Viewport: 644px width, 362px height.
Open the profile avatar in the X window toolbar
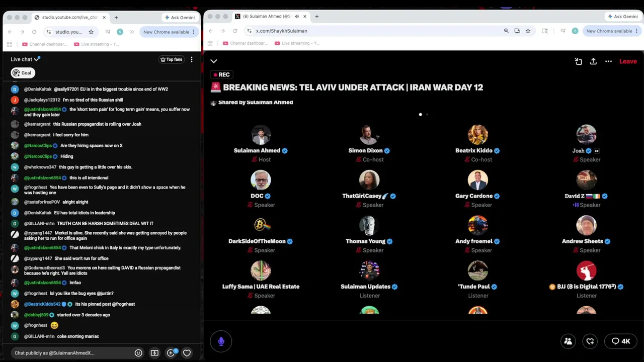[575, 31]
